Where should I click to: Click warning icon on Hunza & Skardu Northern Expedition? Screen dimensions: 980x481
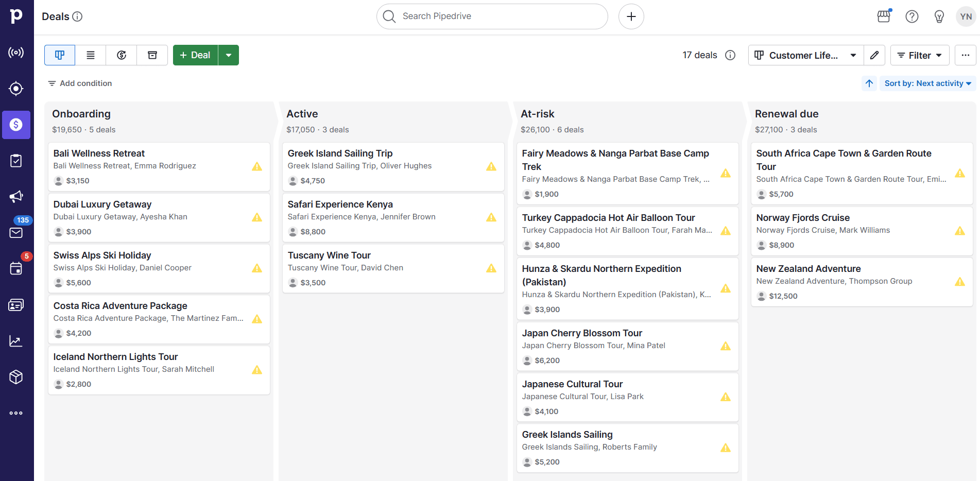[x=726, y=288]
